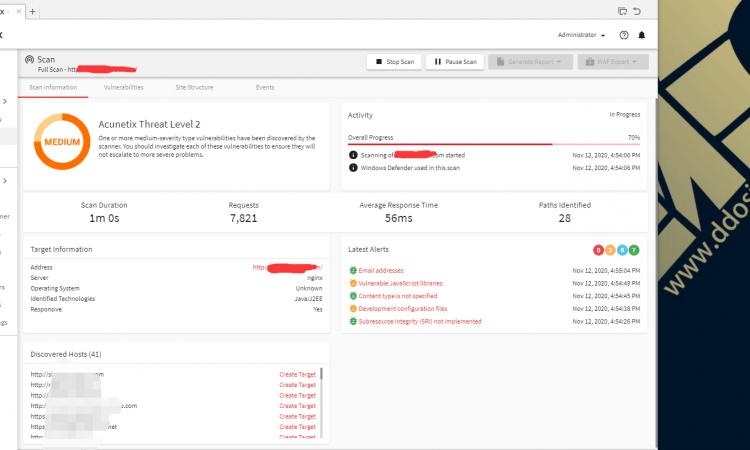Click the redacted target address link

pyautogui.click(x=287, y=267)
